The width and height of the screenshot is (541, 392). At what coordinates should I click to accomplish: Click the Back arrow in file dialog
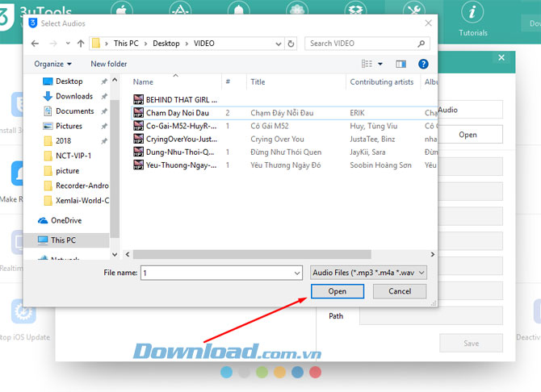pyautogui.click(x=35, y=44)
